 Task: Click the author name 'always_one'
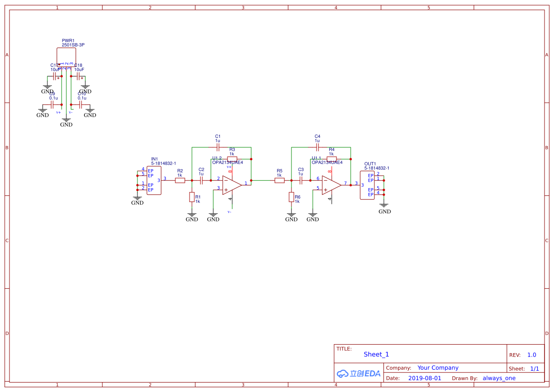499,378
